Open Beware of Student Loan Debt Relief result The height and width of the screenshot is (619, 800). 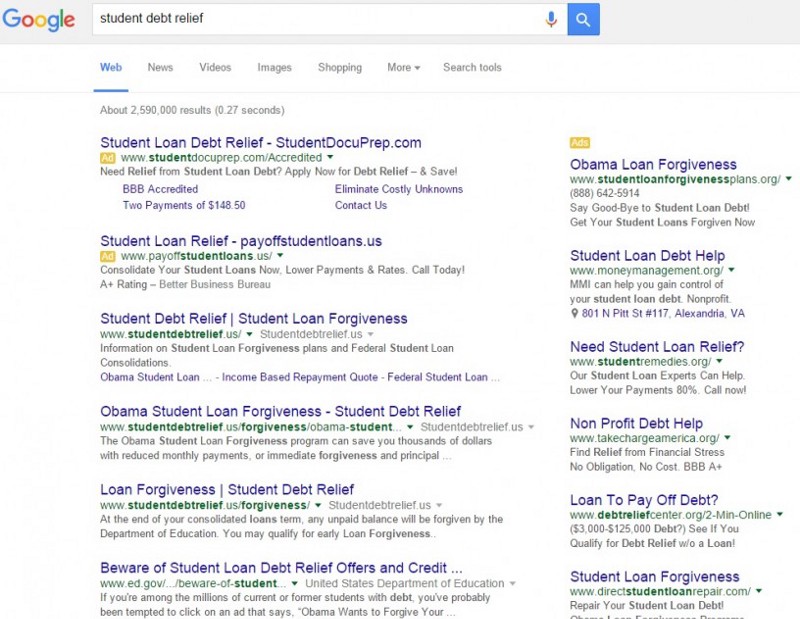[x=281, y=567]
